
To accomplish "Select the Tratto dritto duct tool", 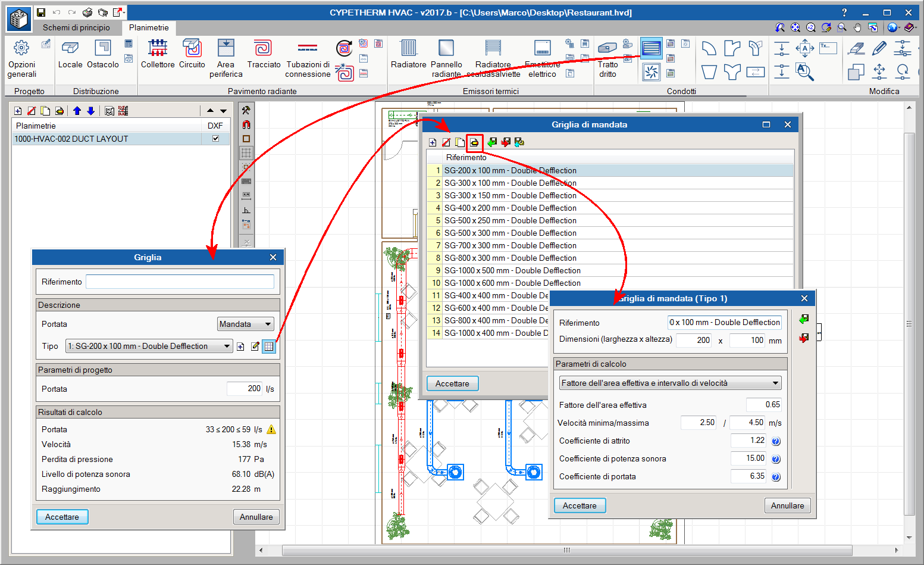I will 607,59.
